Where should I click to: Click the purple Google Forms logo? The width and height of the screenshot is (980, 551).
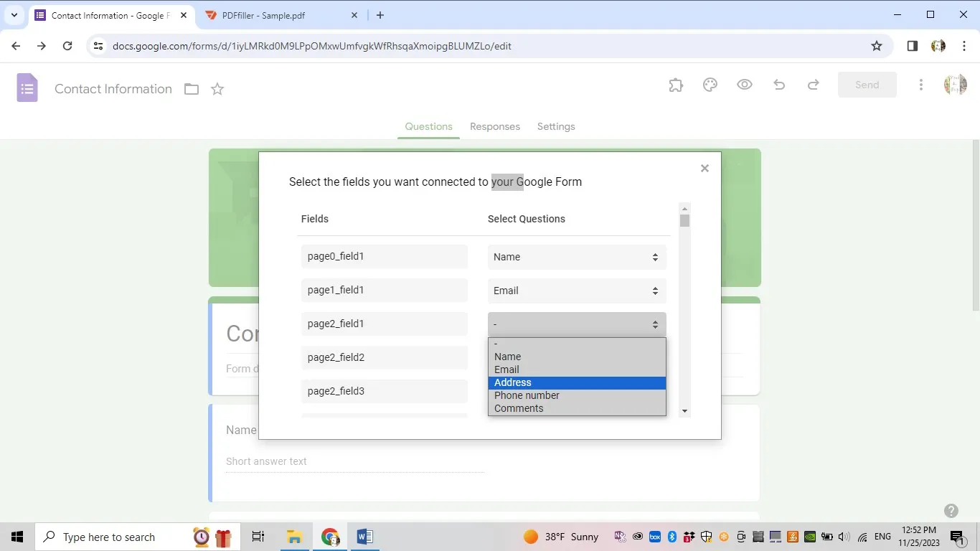27,88
